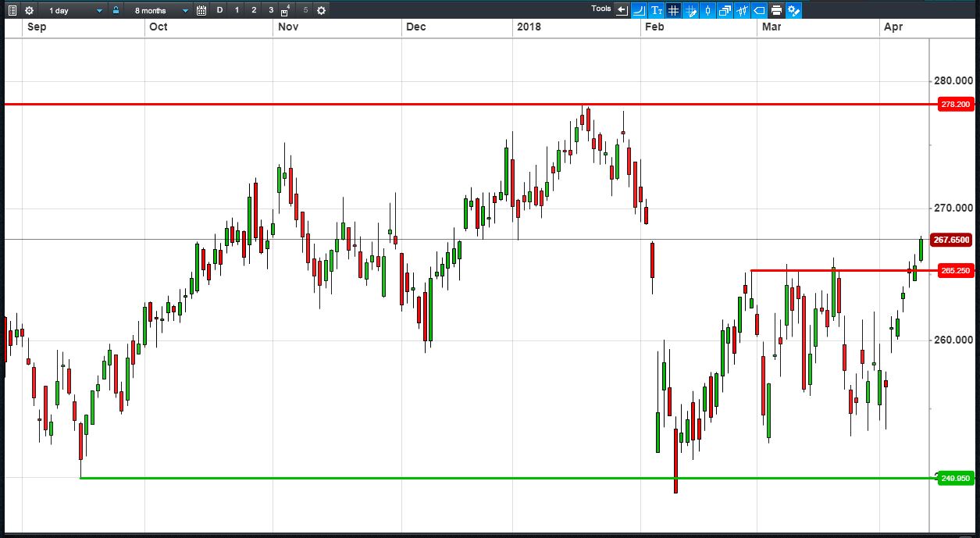
Task: Select the D preset button
Action: (x=219, y=10)
